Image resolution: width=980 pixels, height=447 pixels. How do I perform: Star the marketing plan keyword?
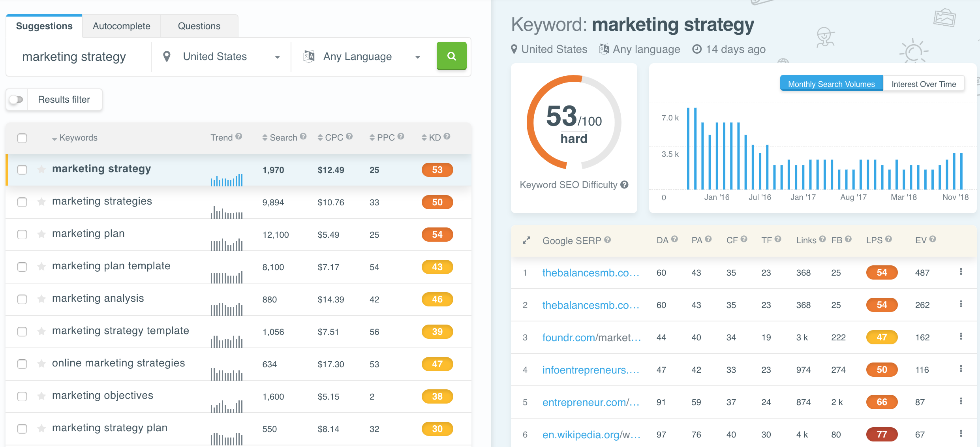point(41,235)
